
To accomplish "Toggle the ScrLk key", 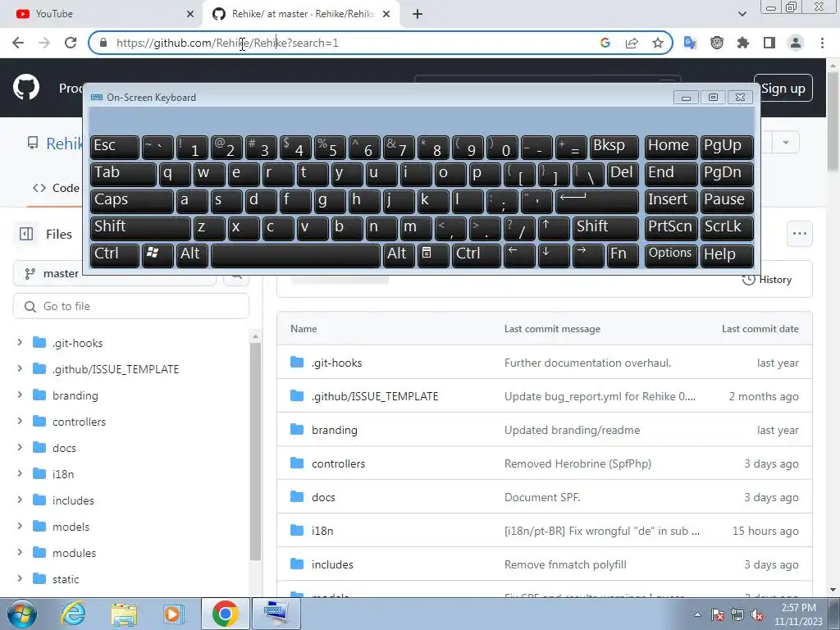I will [727, 227].
